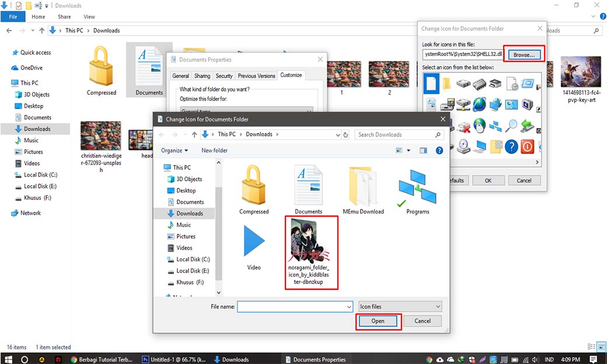Expand the address bar path dropdown in browse dialog
The height and width of the screenshot is (364, 607).
click(x=337, y=135)
